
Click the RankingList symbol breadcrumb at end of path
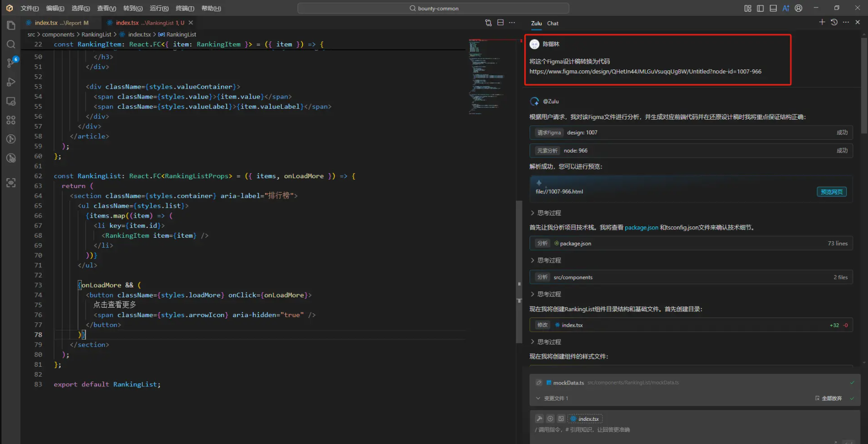(x=177, y=34)
